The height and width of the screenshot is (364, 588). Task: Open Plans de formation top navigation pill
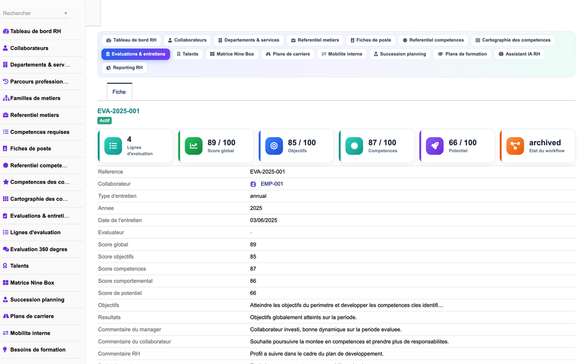[463, 54]
